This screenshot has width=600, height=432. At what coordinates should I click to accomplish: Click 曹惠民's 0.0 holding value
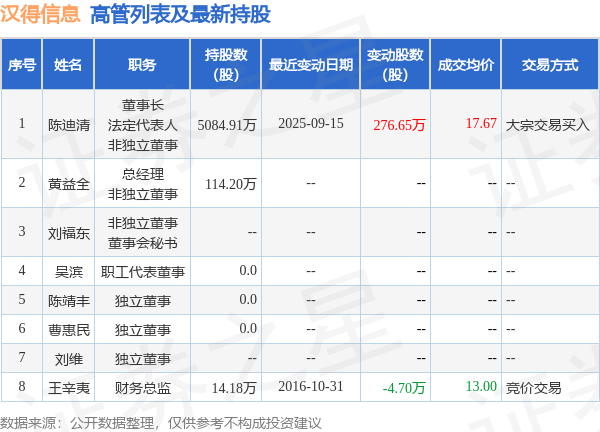pos(248,328)
